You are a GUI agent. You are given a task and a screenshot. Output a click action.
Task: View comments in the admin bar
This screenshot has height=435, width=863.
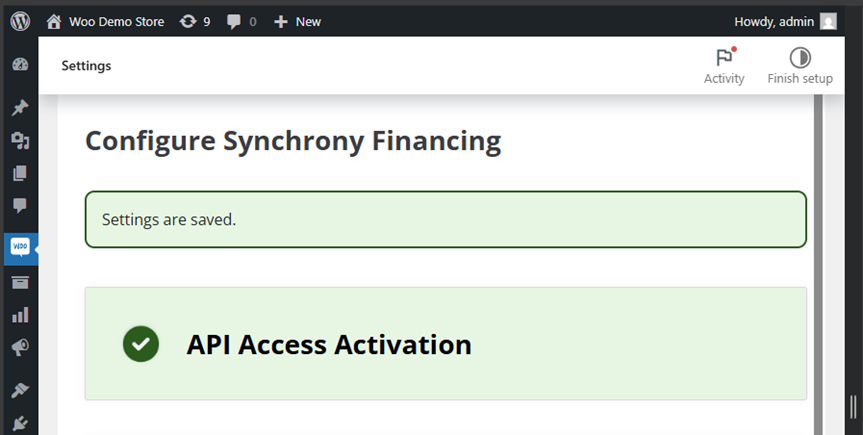point(241,21)
